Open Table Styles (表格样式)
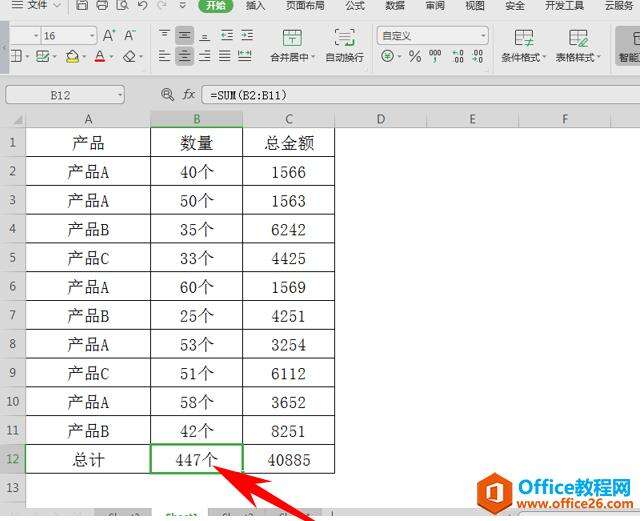The height and width of the screenshot is (521, 640). [x=578, y=45]
